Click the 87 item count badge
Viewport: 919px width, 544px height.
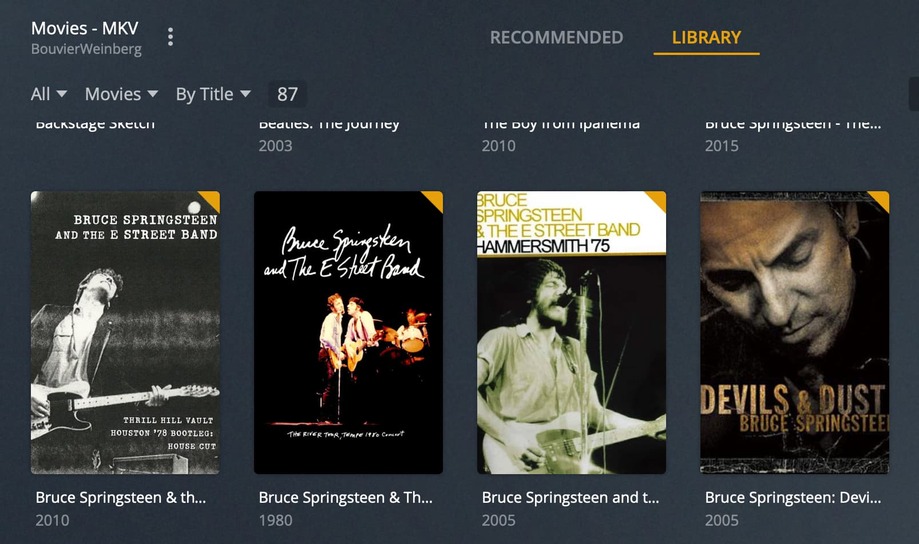[x=287, y=94]
